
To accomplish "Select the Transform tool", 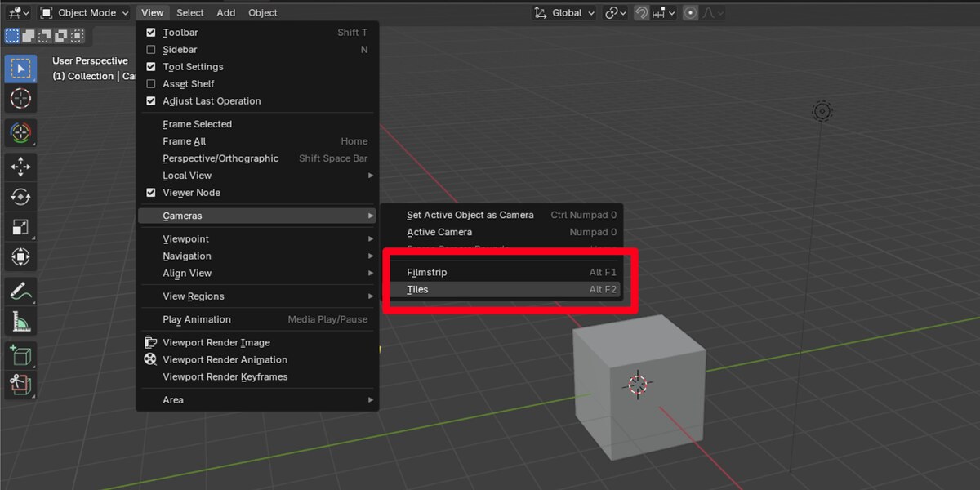I will click(x=20, y=257).
